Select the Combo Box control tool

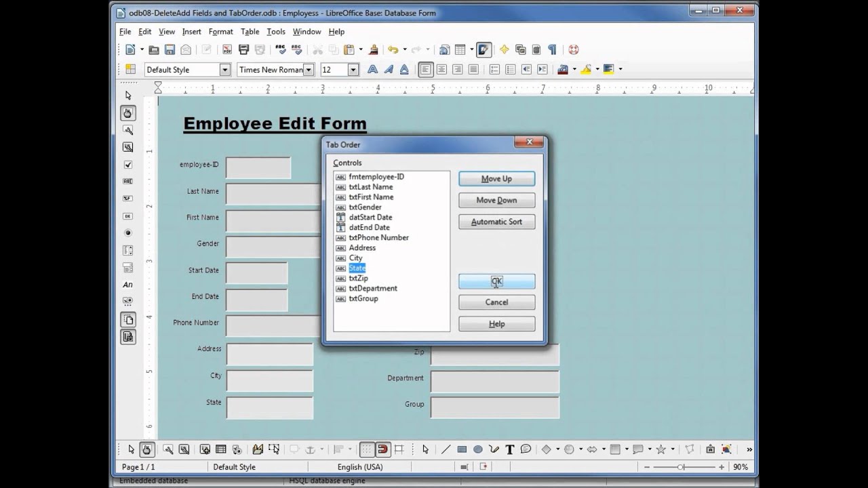point(127,268)
